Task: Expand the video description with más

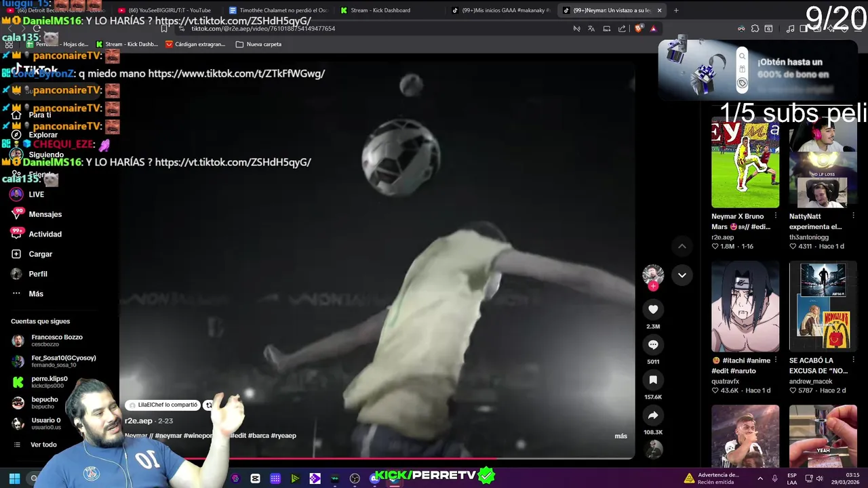Action: click(x=620, y=436)
